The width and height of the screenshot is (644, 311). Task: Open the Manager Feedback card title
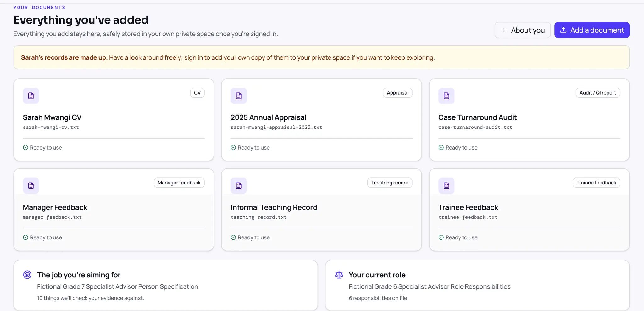click(55, 207)
